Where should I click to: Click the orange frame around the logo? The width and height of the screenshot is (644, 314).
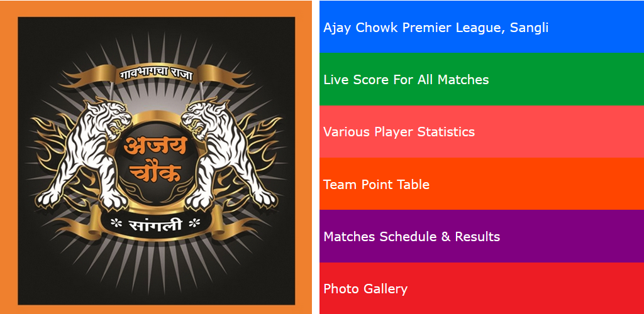9,157
